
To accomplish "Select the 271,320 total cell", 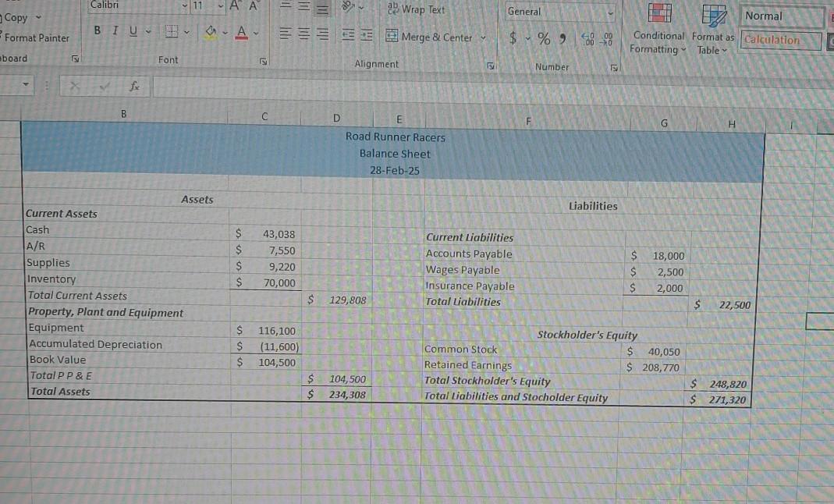I will 718,399.
